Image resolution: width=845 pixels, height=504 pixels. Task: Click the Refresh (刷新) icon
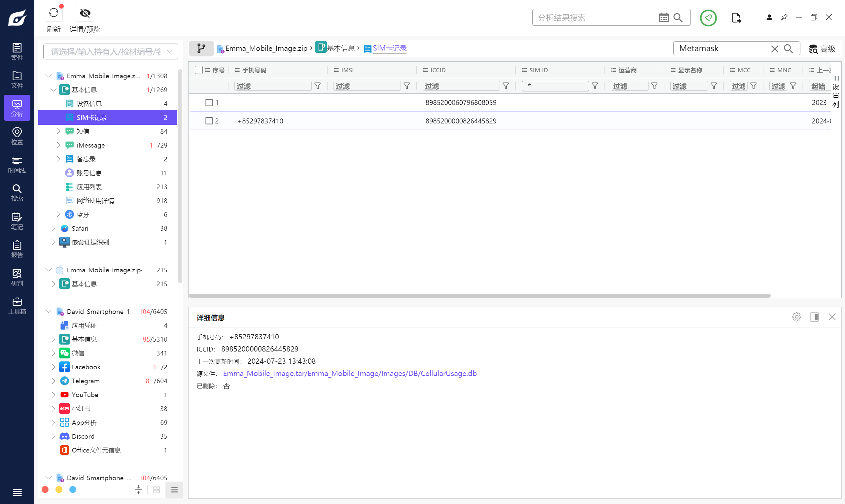click(53, 13)
